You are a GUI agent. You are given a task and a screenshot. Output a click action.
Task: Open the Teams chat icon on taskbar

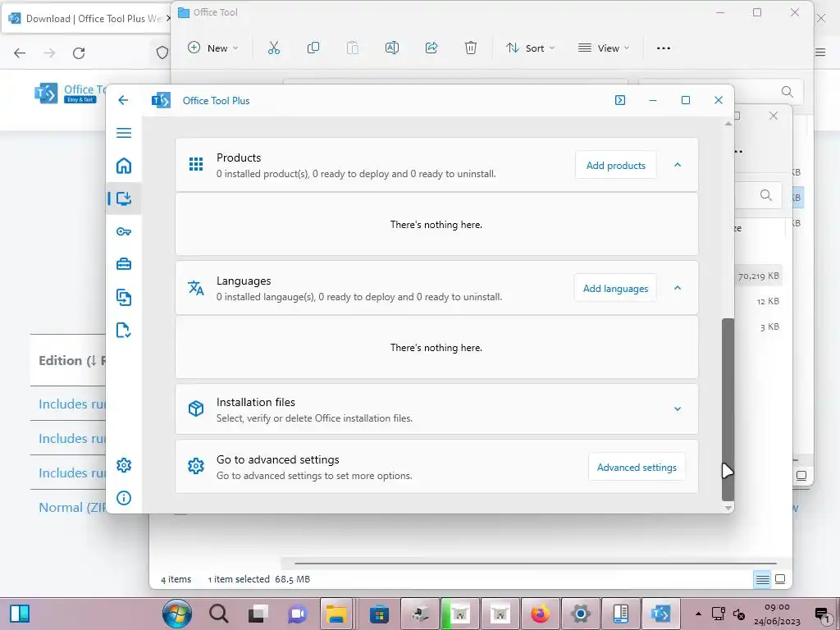pyautogui.click(x=298, y=614)
